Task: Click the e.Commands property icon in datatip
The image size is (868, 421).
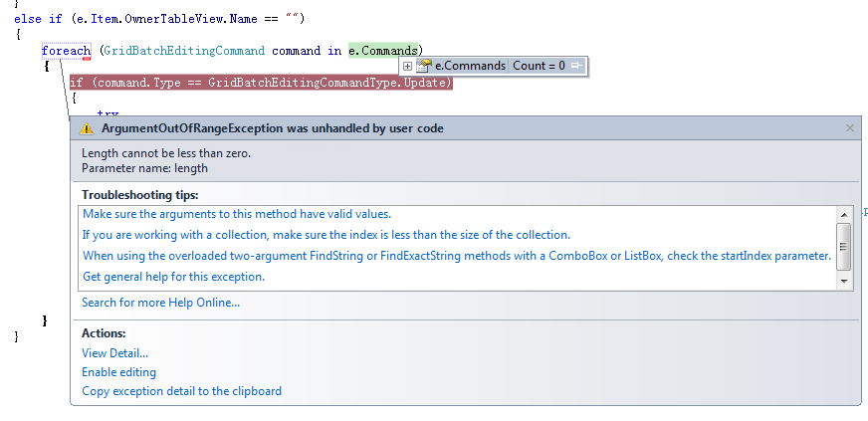Action: (x=424, y=66)
